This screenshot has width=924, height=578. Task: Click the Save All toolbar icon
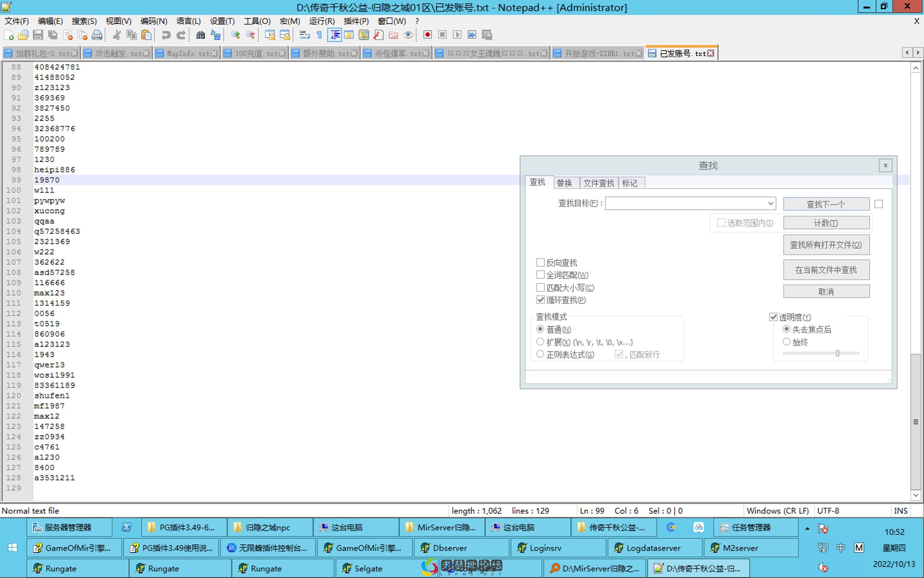pyautogui.click(x=53, y=35)
